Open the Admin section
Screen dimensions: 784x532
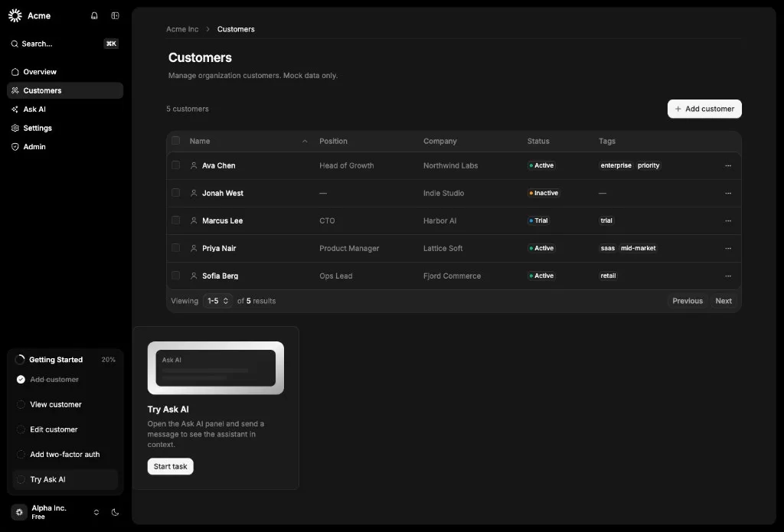pos(65,147)
